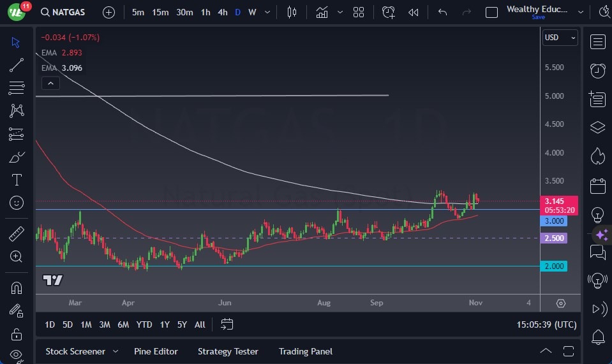Toggle lock all drawing tools
This screenshot has height=364, width=612.
click(x=17, y=334)
